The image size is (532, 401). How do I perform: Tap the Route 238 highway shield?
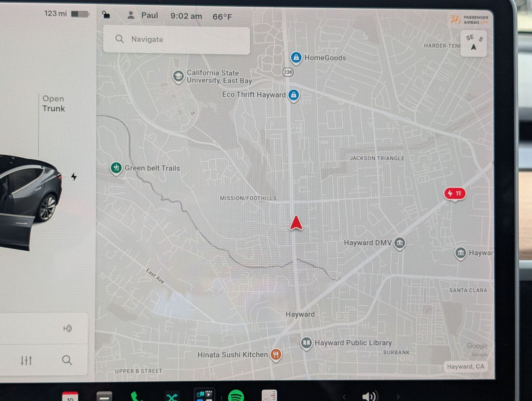[x=288, y=72]
